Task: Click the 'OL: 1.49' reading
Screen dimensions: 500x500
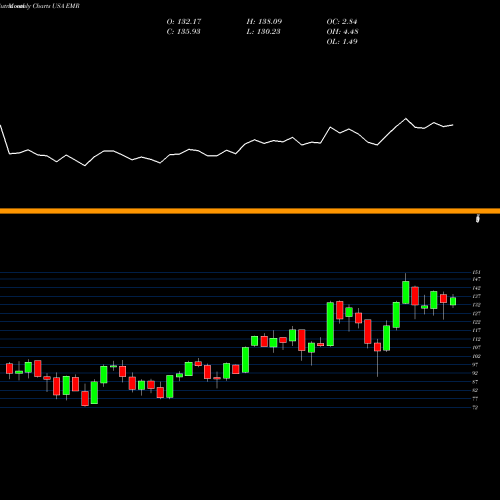Action: point(342,42)
